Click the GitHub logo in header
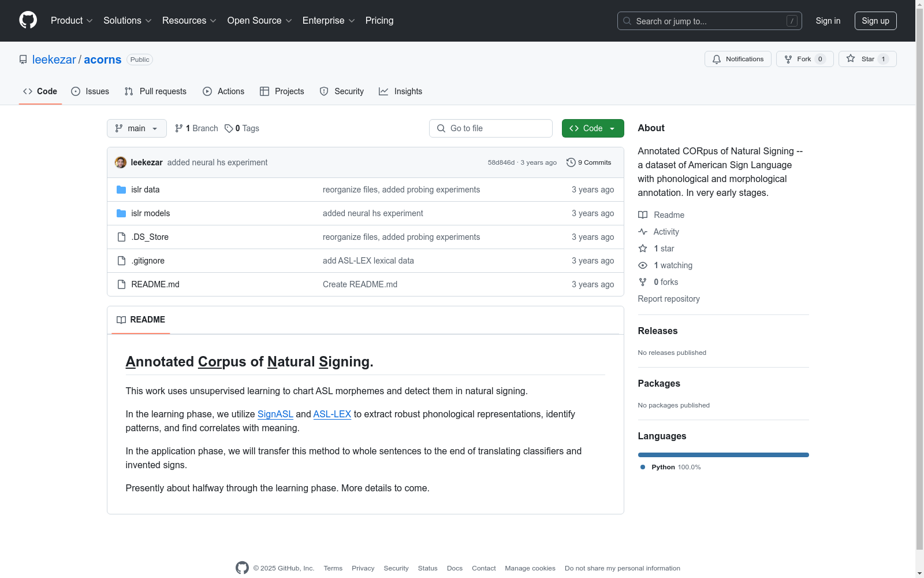Image resolution: width=924 pixels, height=578 pixels. pos(28,20)
